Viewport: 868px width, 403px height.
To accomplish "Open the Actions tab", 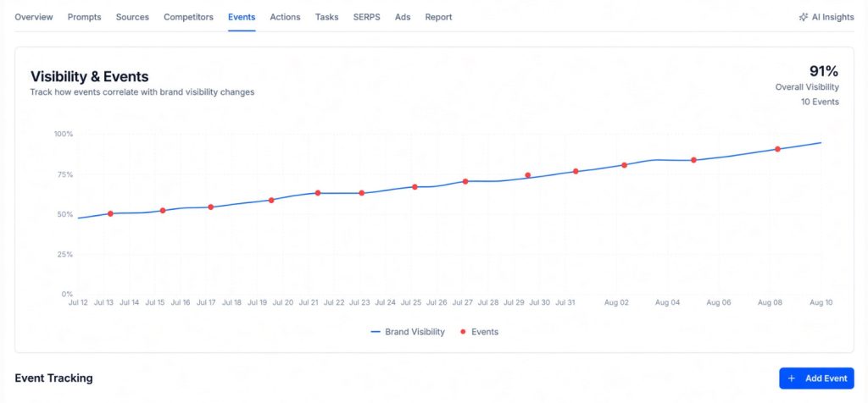I will 285,17.
